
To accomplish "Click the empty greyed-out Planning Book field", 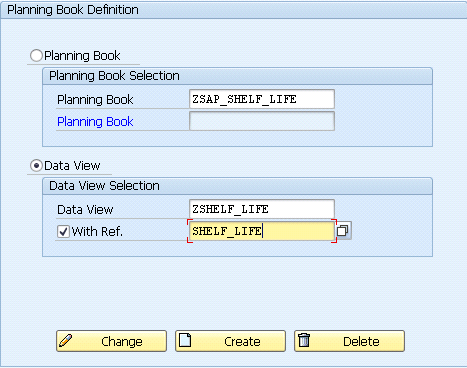I will pyautogui.click(x=262, y=121).
